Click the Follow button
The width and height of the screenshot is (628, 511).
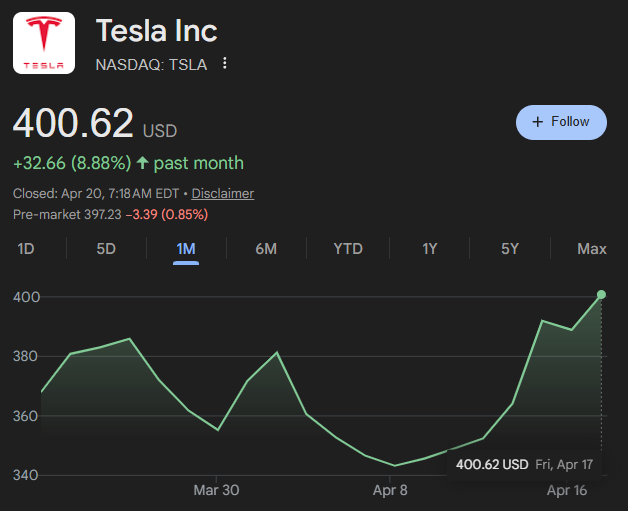561,122
